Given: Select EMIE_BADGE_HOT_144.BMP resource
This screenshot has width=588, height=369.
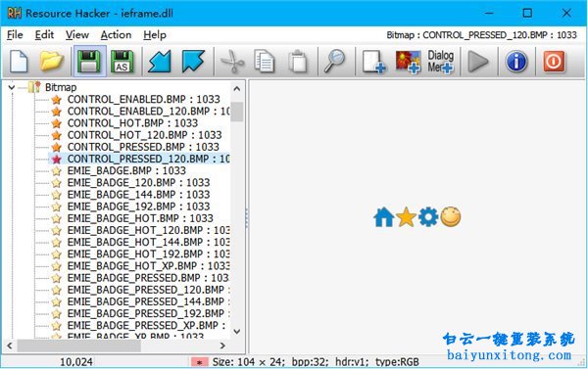Looking at the screenshot, I should [x=149, y=243].
